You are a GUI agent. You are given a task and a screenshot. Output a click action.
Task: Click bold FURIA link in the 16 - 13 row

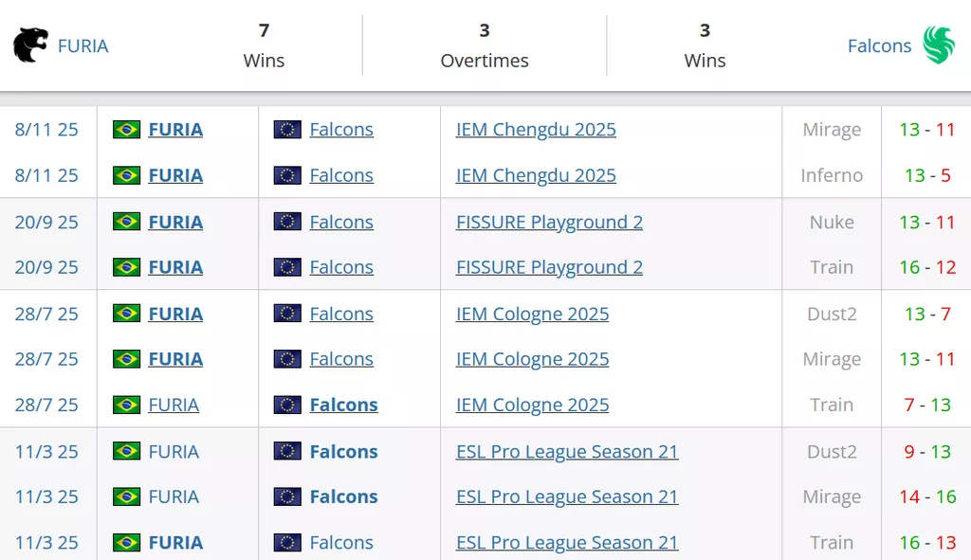click(x=175, y=543)
